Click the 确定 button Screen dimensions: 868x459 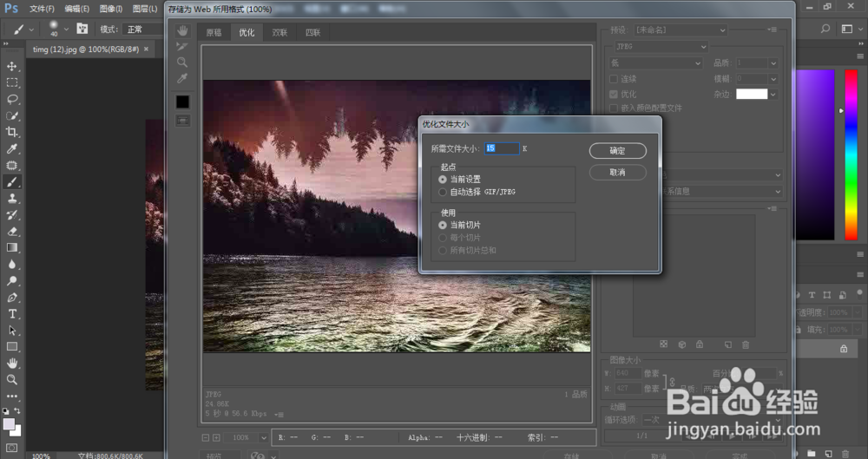(618, 151)
